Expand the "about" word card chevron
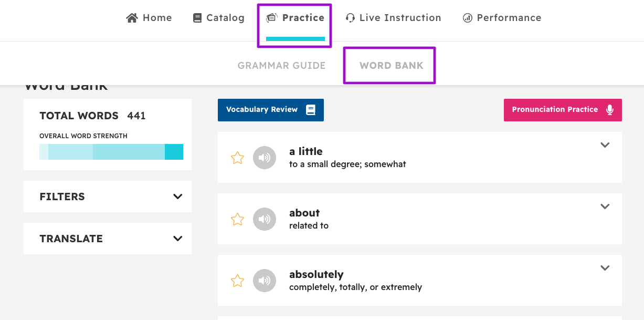 (605, 207)
